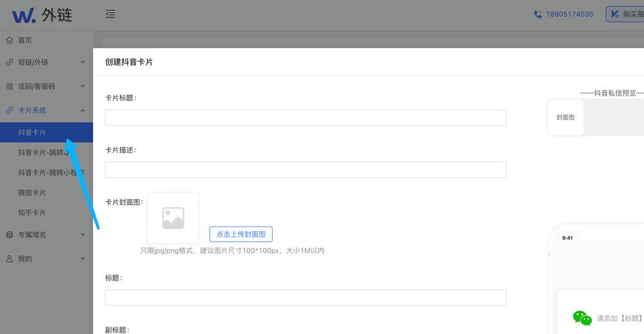Screen dimensions: 644x334
Task: Click the phone icon beside 18905174535
Action: (538, 14)
